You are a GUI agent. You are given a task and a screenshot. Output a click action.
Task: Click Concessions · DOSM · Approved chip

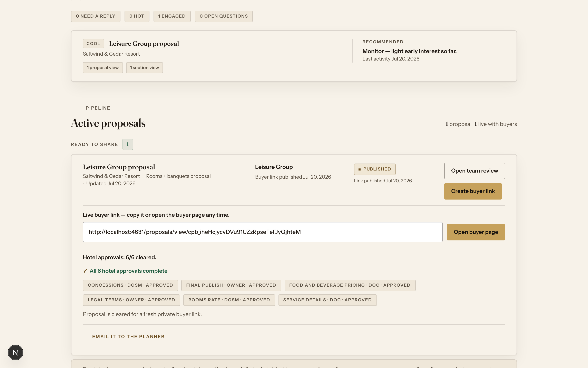click(130, 285)
